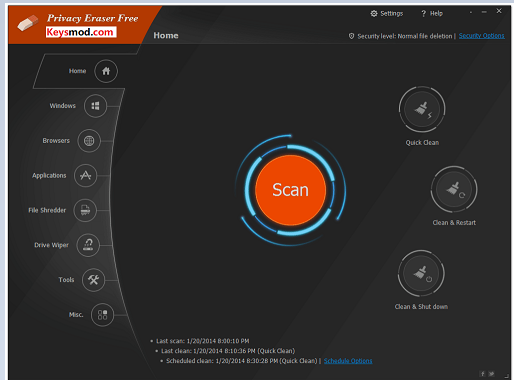Start the Quick Clean broom icon

pyautogui.click(x=422, y=109)
